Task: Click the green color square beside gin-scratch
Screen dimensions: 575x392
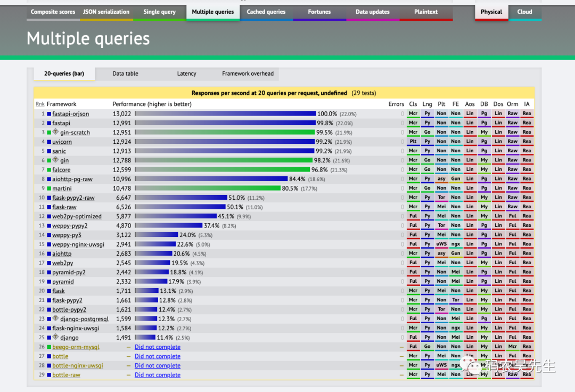Action: pyautogui.click(x=49, y=133)
